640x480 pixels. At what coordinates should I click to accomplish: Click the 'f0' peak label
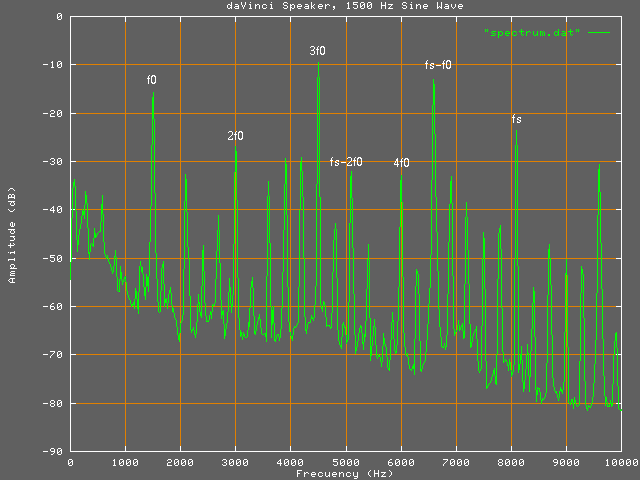(x=151, y=80)
